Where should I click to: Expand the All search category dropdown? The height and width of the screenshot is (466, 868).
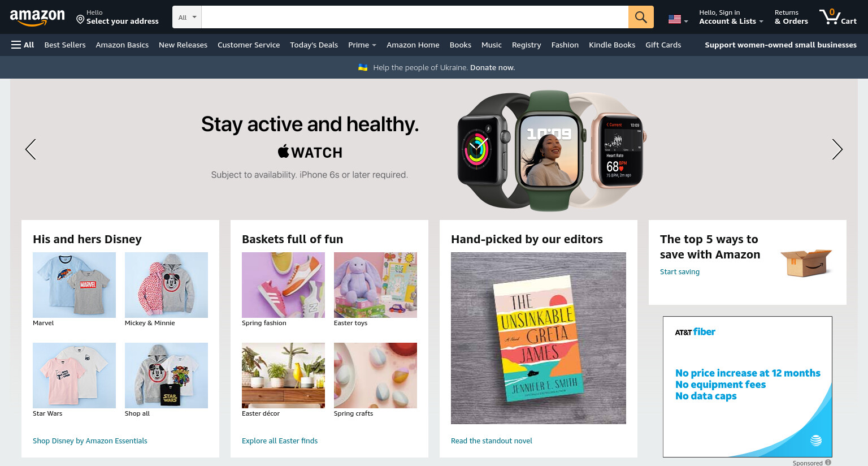187,17
